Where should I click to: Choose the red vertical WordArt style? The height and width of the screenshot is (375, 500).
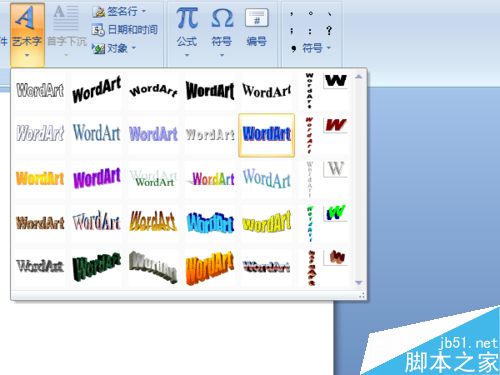click(x=310, y=135)
